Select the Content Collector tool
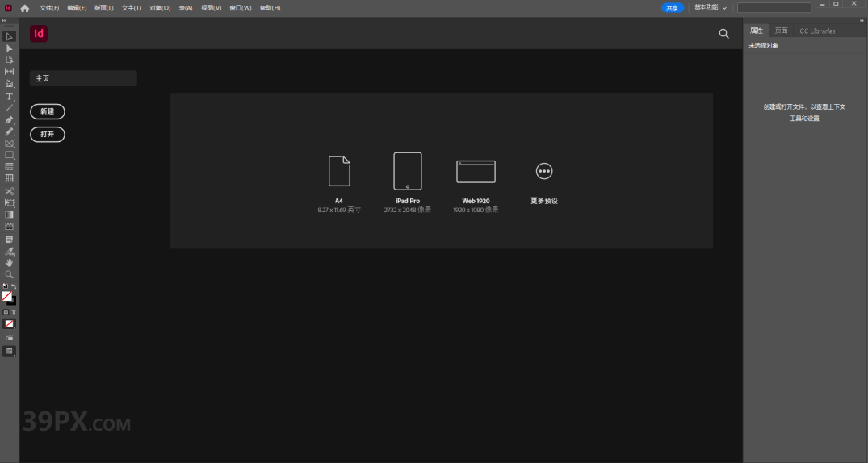Screen dimensions: 868x463 point(9,84)
